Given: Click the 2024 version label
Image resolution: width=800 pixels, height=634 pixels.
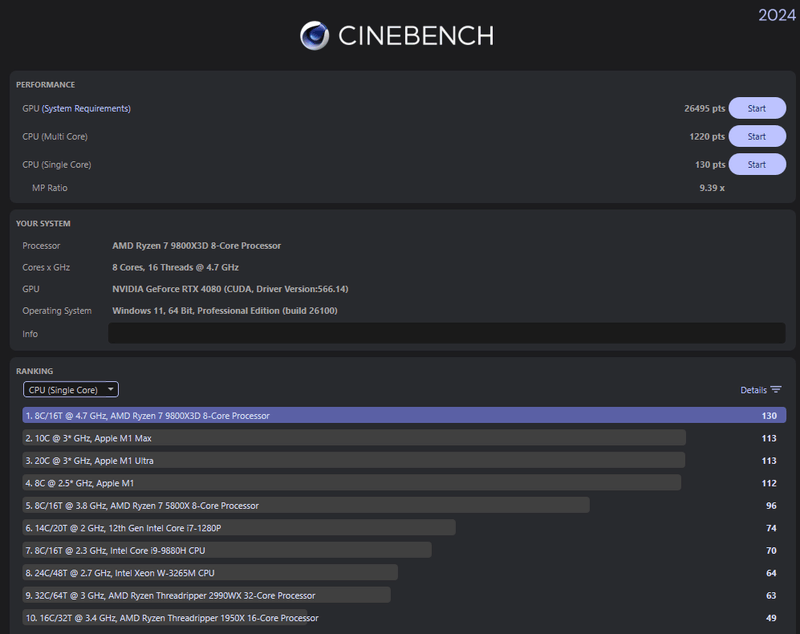Looking at the screenshot, I should 777,14.
